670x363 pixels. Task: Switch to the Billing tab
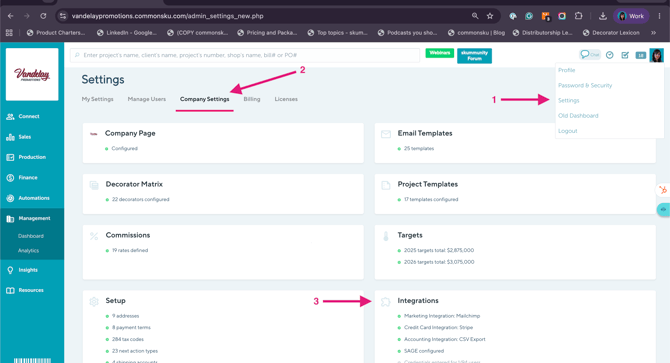click(x=252, y=99)
